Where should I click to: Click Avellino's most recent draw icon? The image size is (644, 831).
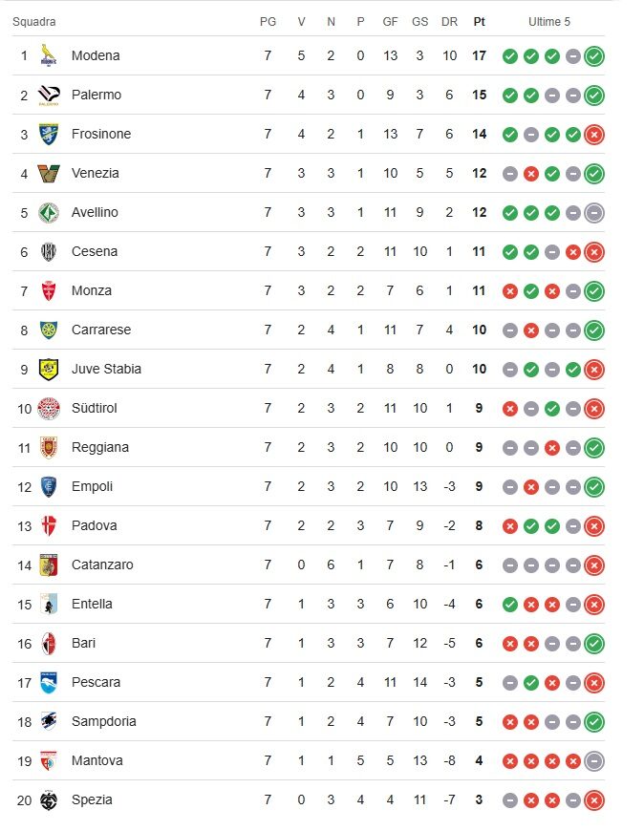[x=594, y=212]
